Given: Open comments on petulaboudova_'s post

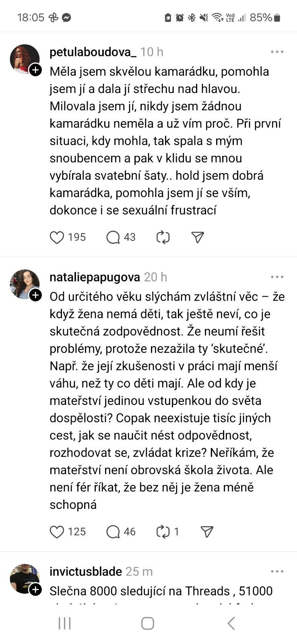Looking at the screenshot, I should pyautogui.click(x=113, y=237).
